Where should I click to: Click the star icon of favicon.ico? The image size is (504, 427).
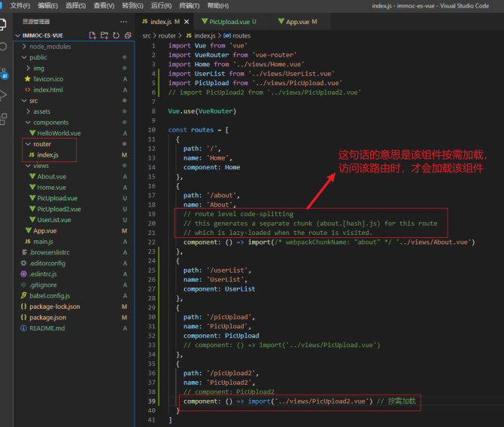tap(28, 79)
